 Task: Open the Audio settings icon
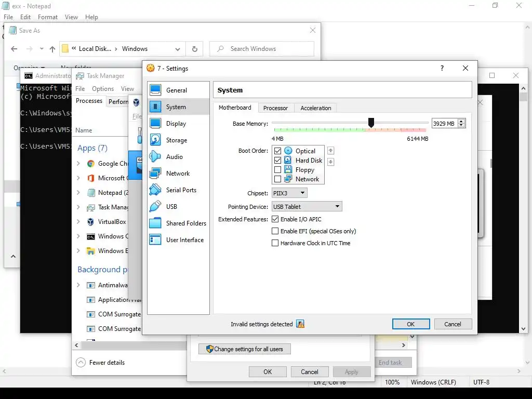pyautogui.click(x=155, y=157)
